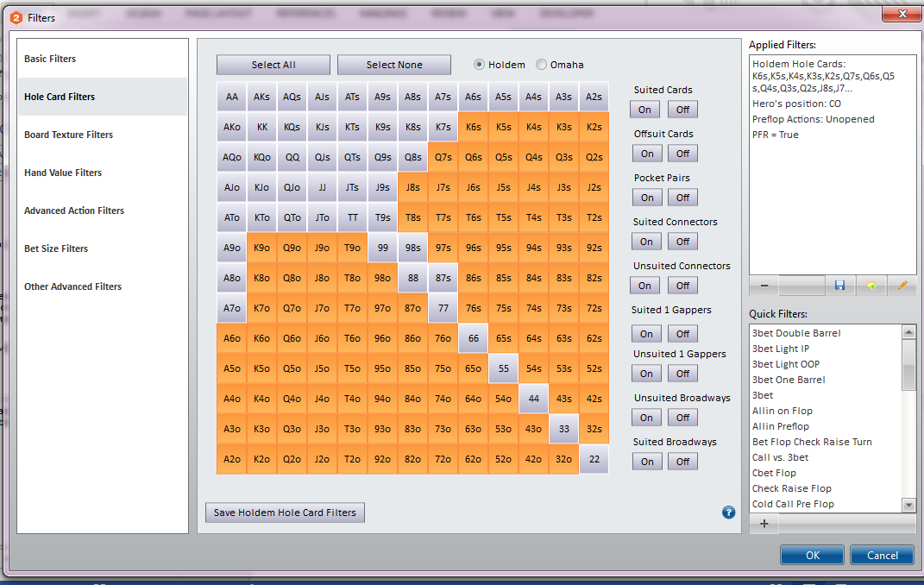The width and height of the screenshot is (924, 585).
Task: Toggle the K6s hand cell
Action: pyautogui.click(x=473, y=127)
